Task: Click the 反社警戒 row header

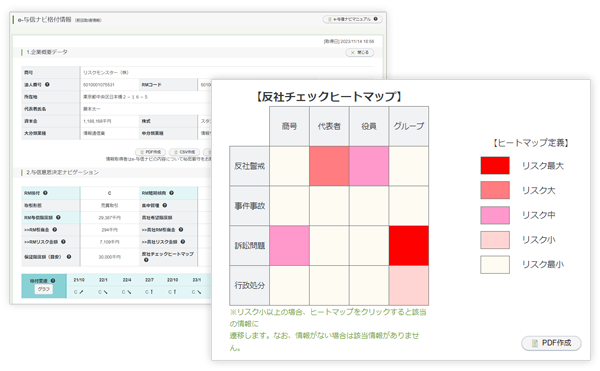Action: (x=249, y=166)
